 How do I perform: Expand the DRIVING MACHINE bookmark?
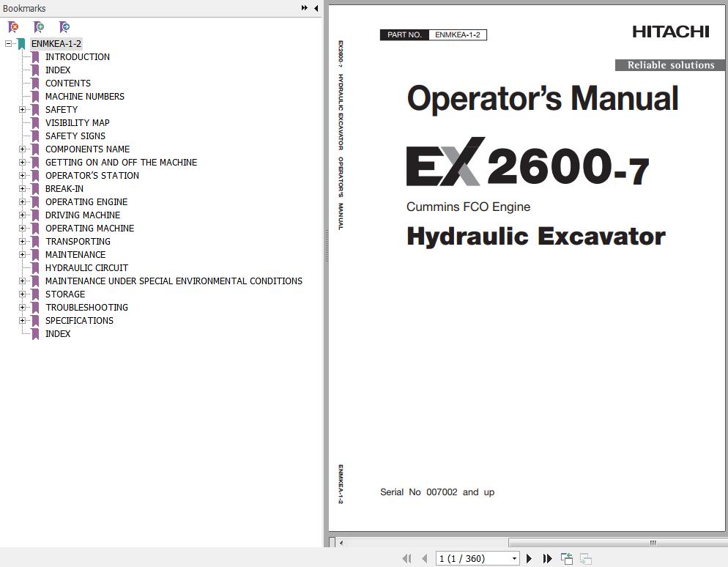[x=22, y=215]
